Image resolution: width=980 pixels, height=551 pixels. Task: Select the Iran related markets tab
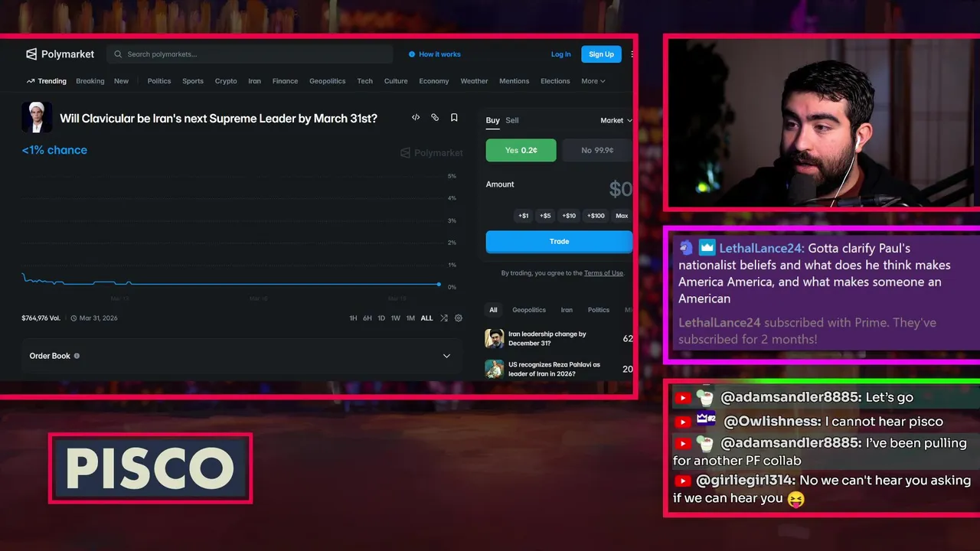click(x=567, y=310)
